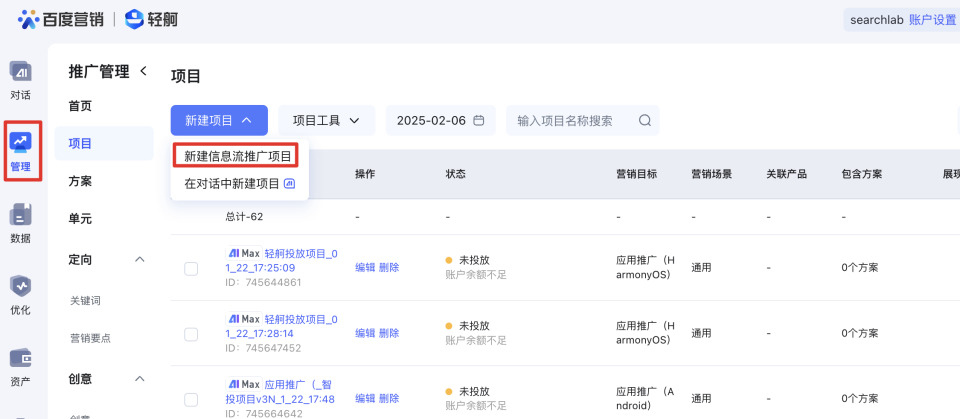Check the box for project ID 745644861
The height and width of the screenshot is (419, 960).
coord(191,268)
